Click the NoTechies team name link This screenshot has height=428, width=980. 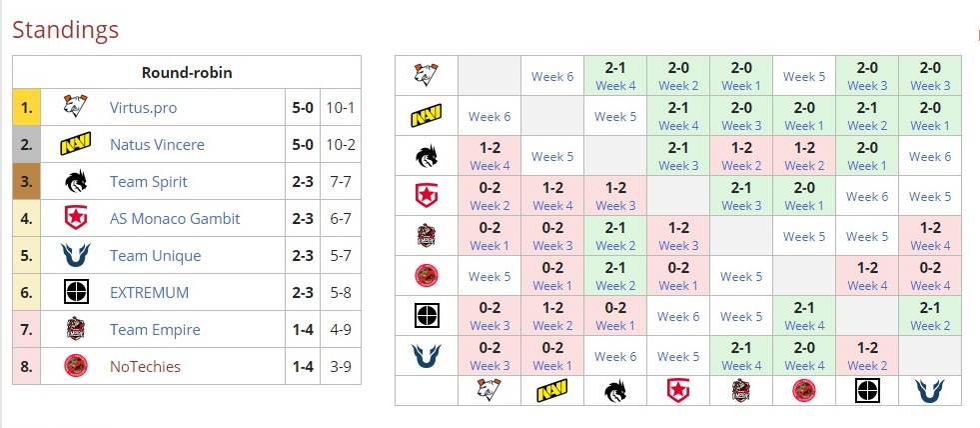145,367
